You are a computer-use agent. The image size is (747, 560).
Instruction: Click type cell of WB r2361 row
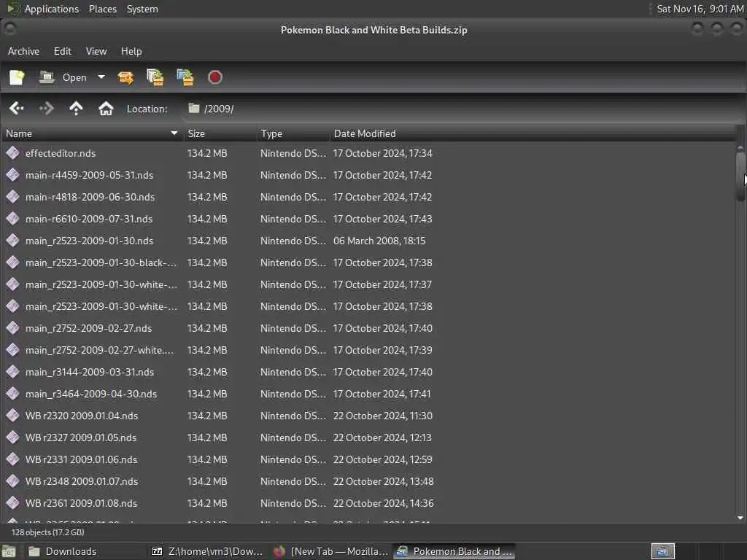coord(293,503)
